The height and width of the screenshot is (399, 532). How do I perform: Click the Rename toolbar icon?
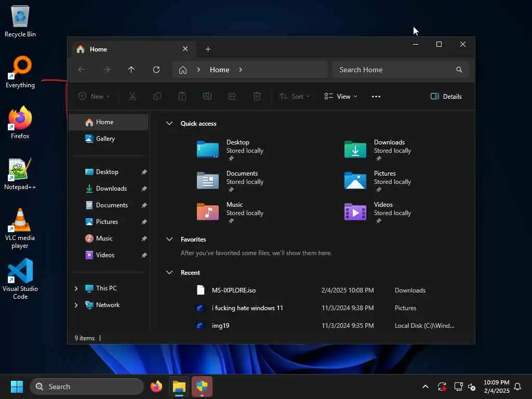[207, 96]
